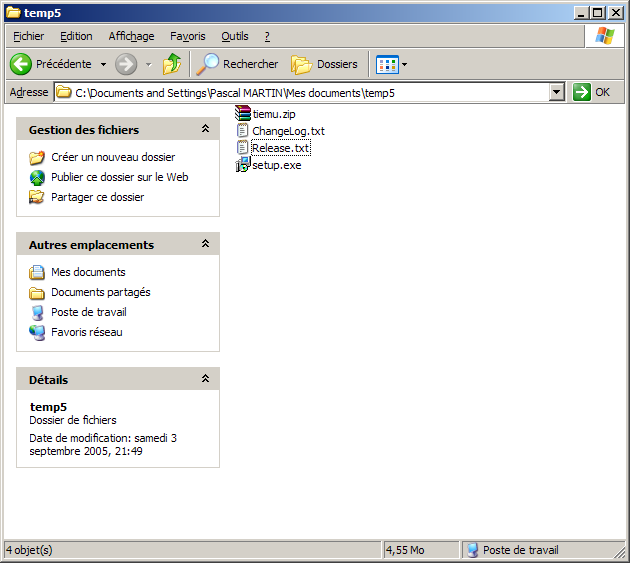Click the grey Forward arrow button
This screenshot has width=630, height=563.
126,64
